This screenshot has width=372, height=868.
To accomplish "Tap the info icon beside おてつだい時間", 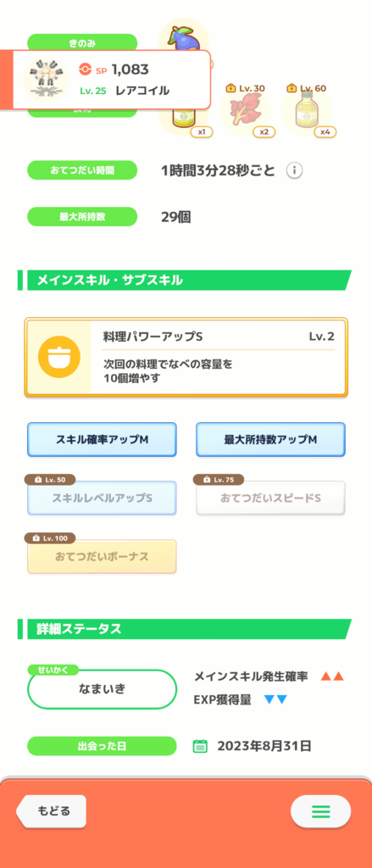I will point(294,170).
